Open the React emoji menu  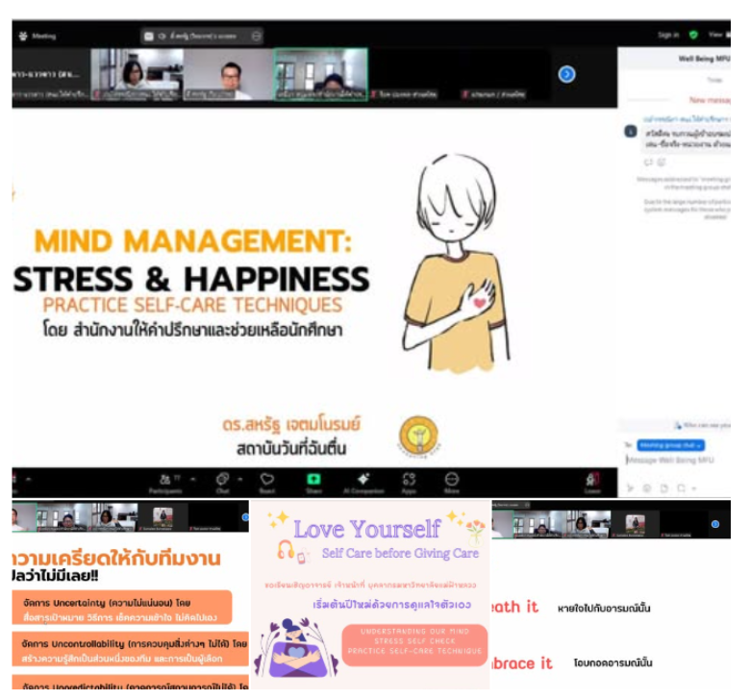coord(267,480)
